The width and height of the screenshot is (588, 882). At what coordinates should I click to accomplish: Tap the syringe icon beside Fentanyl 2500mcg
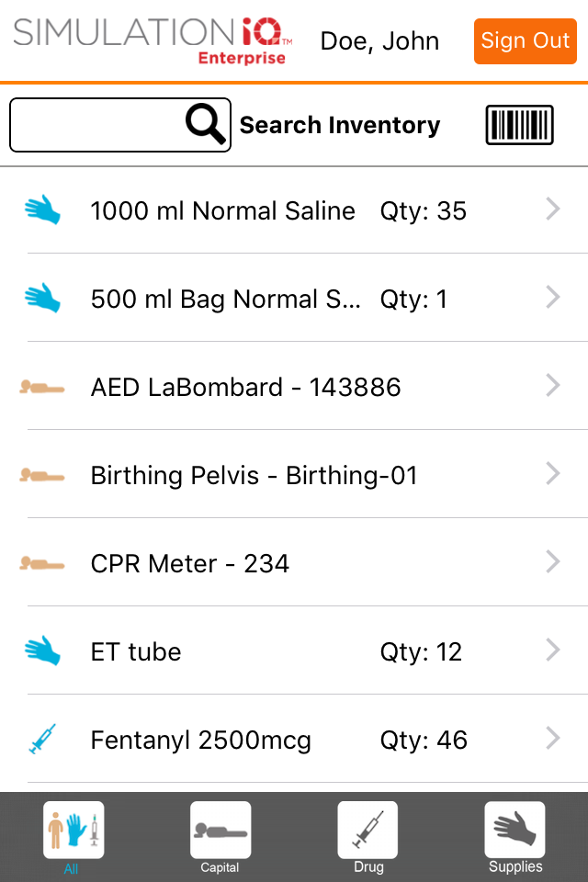(43, 739)
